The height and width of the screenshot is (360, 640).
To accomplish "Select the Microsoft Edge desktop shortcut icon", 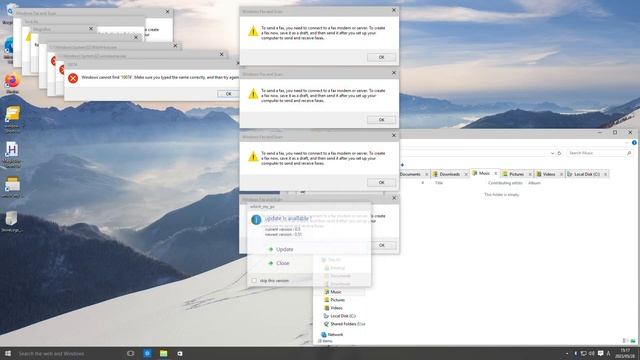I will (8, 49).
